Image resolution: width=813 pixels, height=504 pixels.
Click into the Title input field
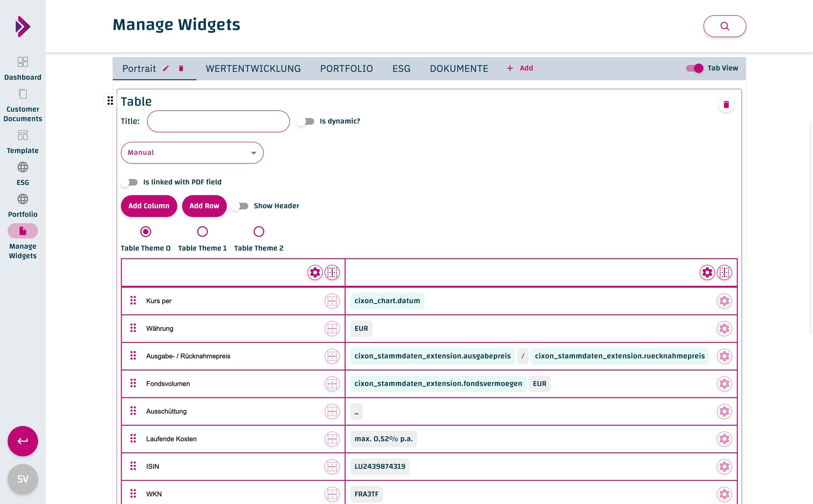218,121
